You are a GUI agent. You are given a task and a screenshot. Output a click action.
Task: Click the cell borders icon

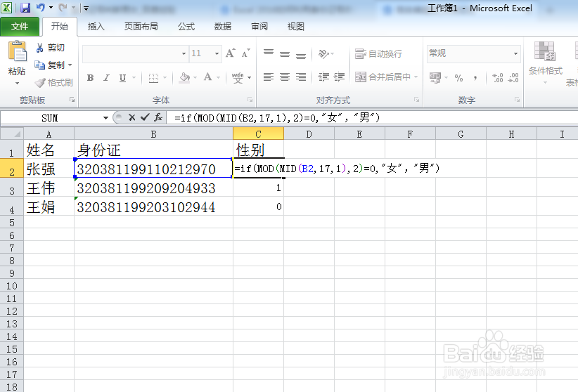point(154,78)
